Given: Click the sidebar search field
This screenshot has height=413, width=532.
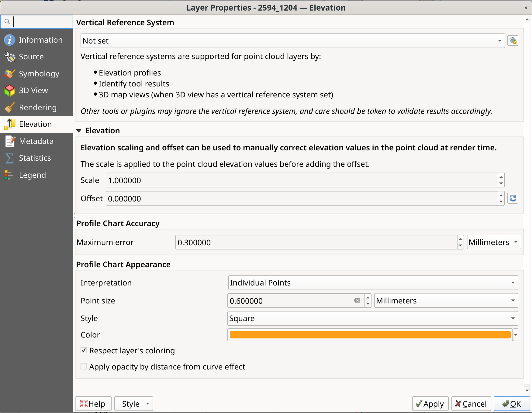Looking at the screenshot, I should [37, 22].
